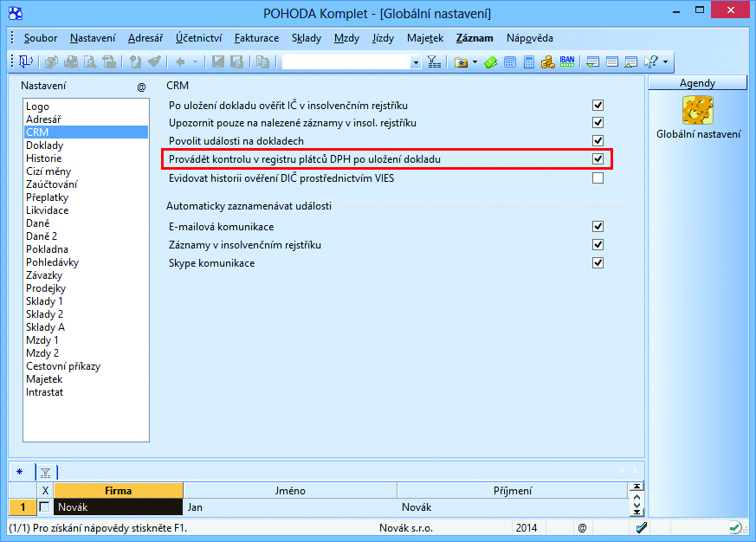Click the checkmark pen toolbar icon

click(154, 61)
